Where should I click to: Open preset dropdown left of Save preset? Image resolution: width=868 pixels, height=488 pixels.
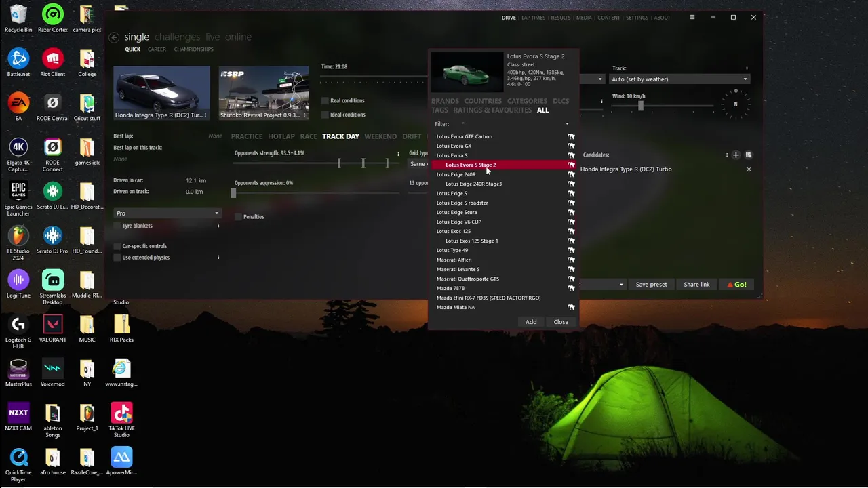coord(602,285)
